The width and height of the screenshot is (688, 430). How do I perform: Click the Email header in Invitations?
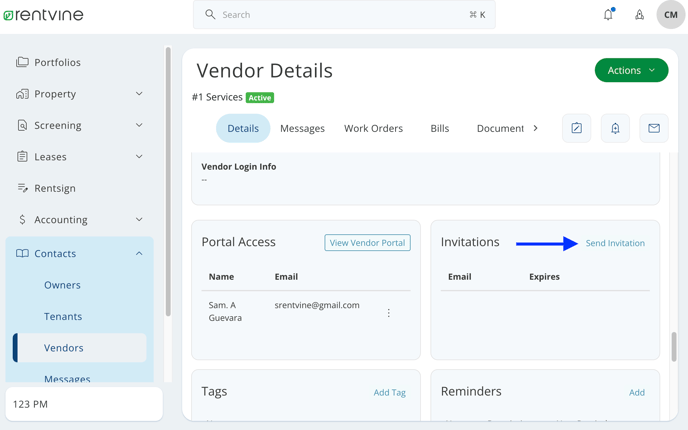(459, 277)
